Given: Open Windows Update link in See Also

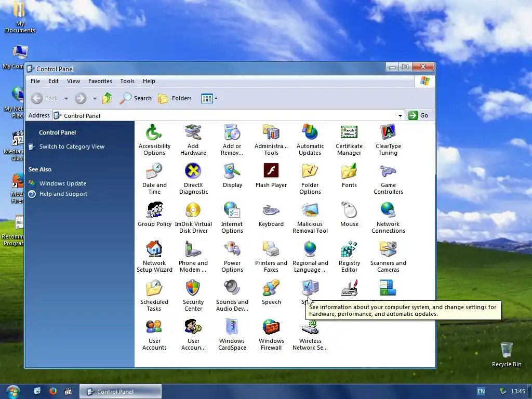Looking at the screenshot, I should point(63,183).
